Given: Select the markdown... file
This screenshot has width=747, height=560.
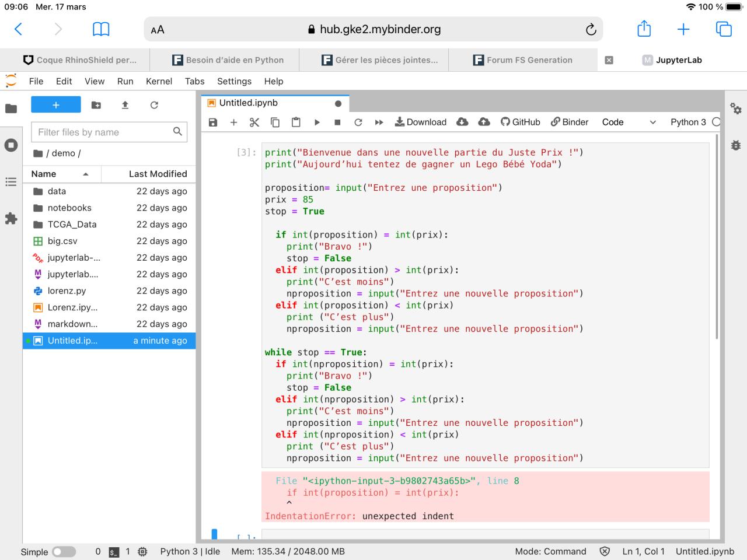Looking at the screenshot, I should [109, 324].
